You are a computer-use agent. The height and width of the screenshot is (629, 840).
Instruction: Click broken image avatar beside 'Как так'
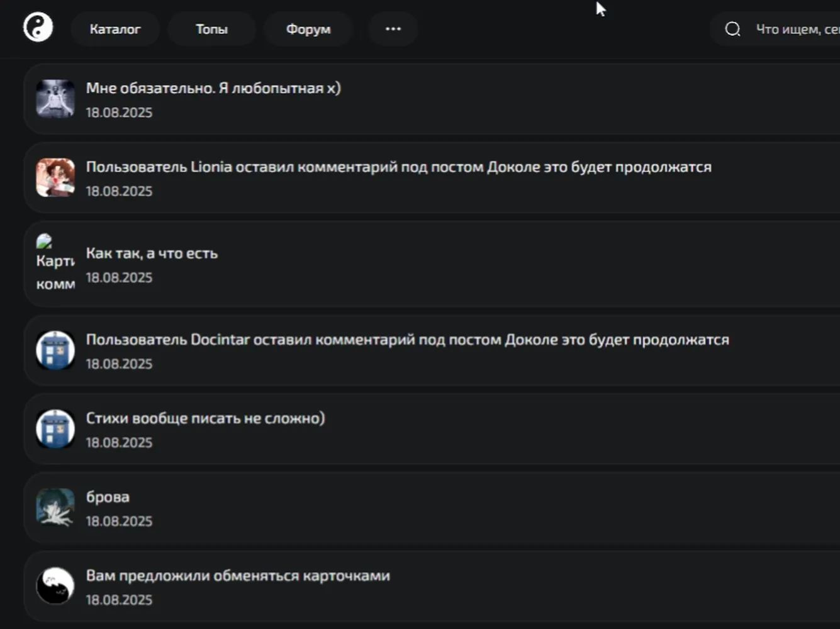pyautogui.click(x=55, y=263)
